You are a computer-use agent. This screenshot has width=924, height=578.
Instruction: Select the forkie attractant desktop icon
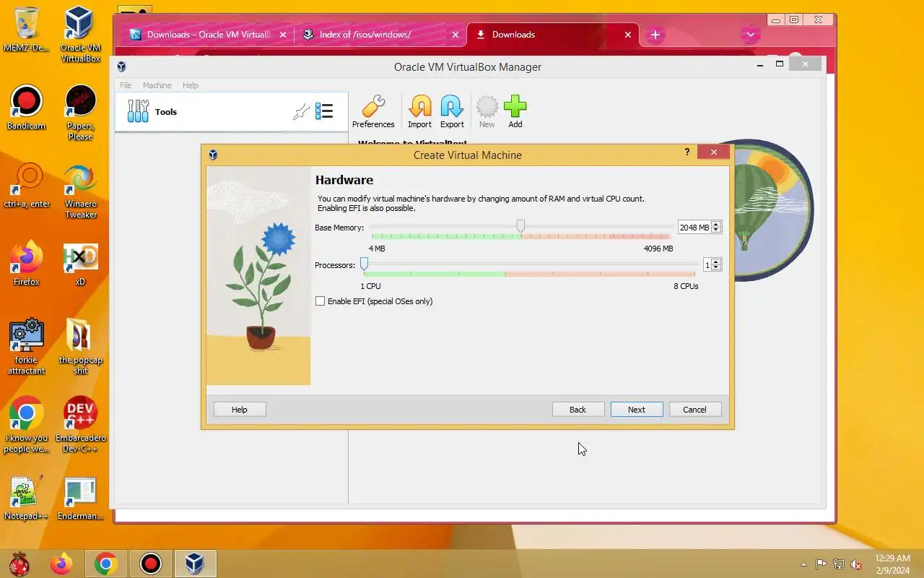pos(26,347)
